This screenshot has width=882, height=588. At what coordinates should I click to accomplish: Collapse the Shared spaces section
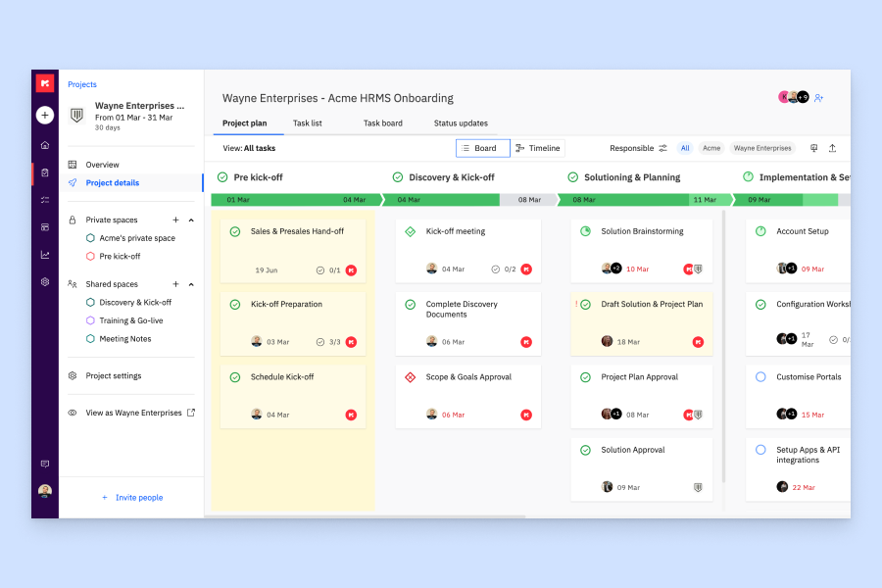click(x=191, y=284)
